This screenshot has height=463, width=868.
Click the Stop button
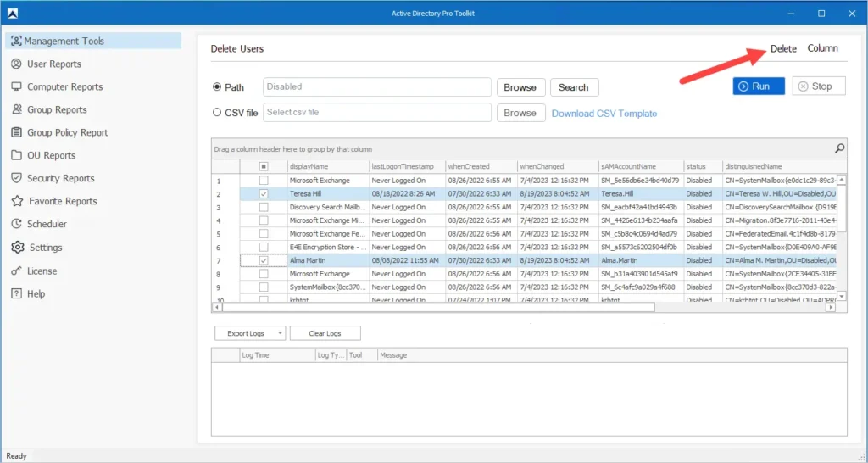point(819,86)
